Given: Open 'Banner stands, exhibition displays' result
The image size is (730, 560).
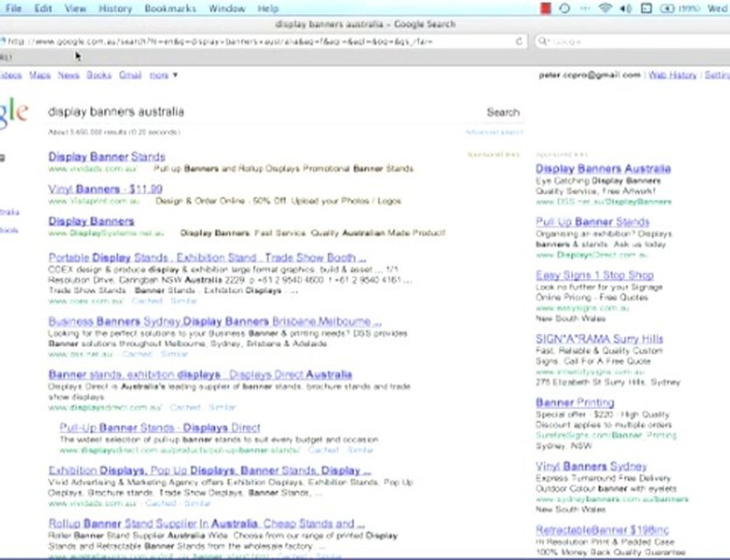Looking at the screenshot, I should (x=201, y=375).
